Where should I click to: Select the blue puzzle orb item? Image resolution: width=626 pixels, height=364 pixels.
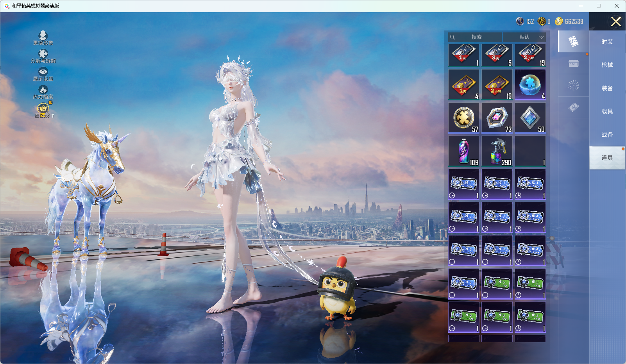(530, 85)
